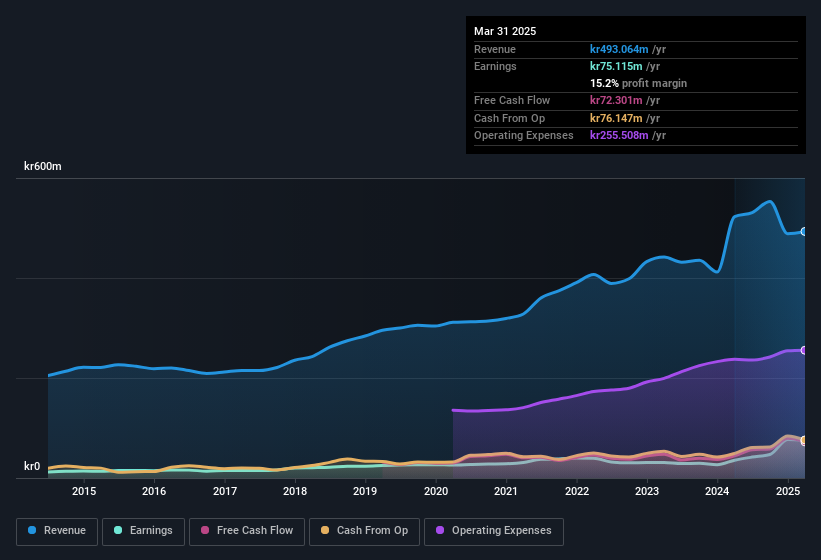821x560 pixels.
Task: Select the 2024 x-axis label
Action: 717,491
